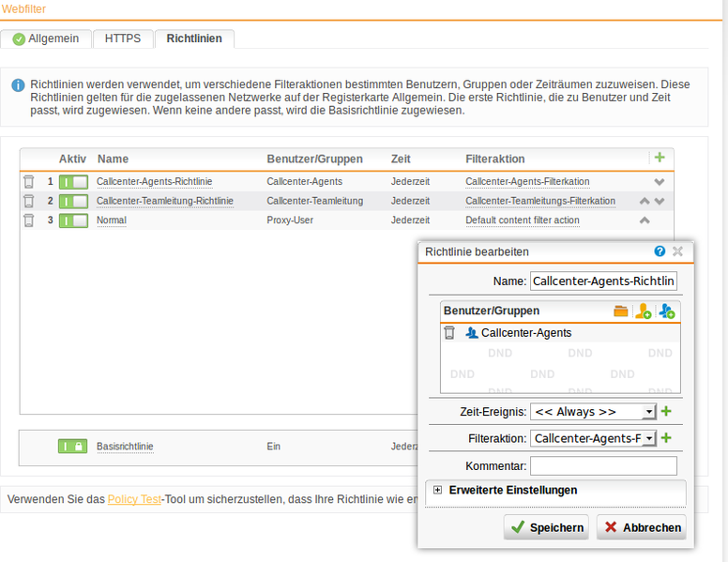Delete the Callcenter-Agents-Richtlinie policy row
The width and height of the screenshot is (728, 562).
pyautogui.click(x=29, y=181)
